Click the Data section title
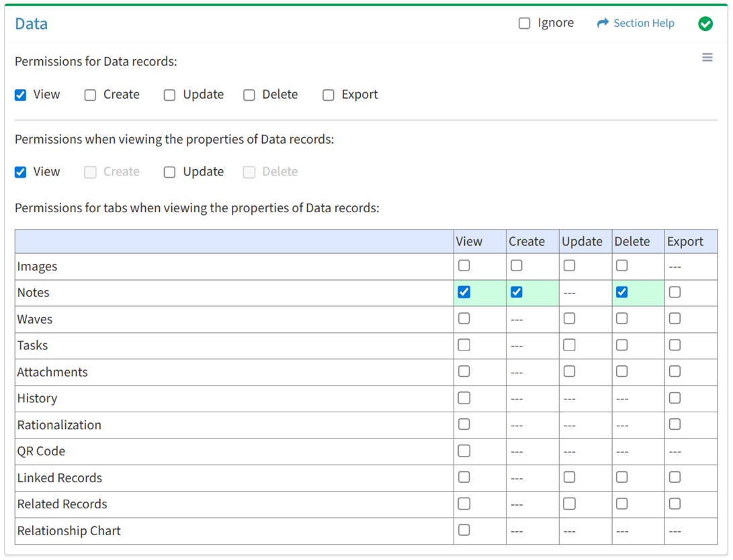The width and height of the screenshot is (733, 560). coord(32,24)
